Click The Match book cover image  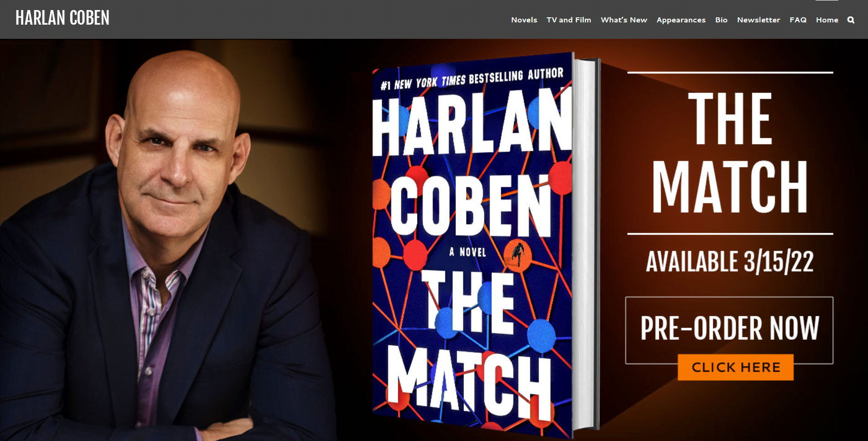[472, 247]
